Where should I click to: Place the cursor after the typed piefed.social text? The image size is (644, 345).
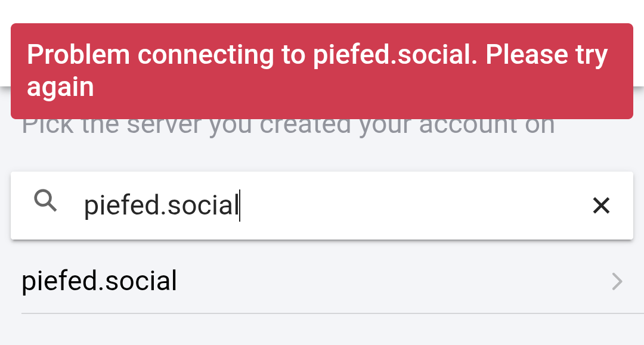click(240, 206)
